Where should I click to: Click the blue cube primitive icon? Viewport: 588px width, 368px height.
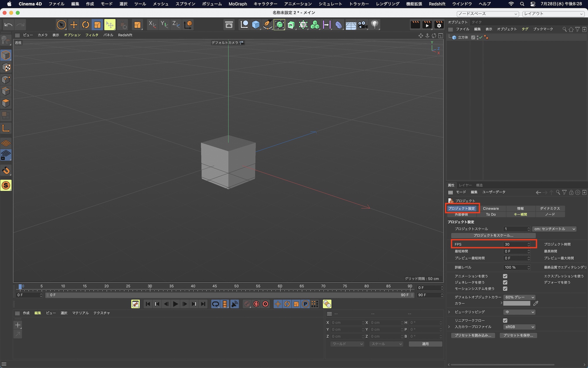(x=256, y=25)
